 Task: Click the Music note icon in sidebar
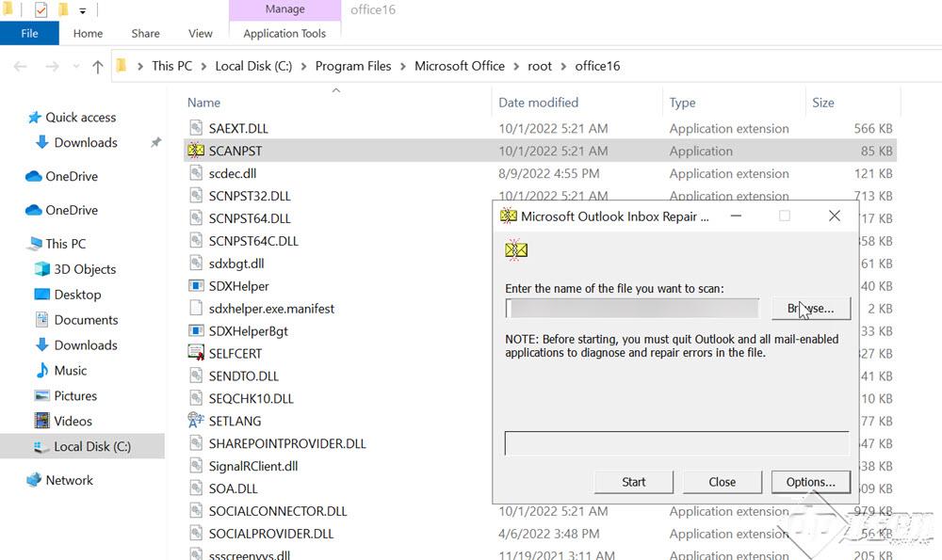point(42,370)
